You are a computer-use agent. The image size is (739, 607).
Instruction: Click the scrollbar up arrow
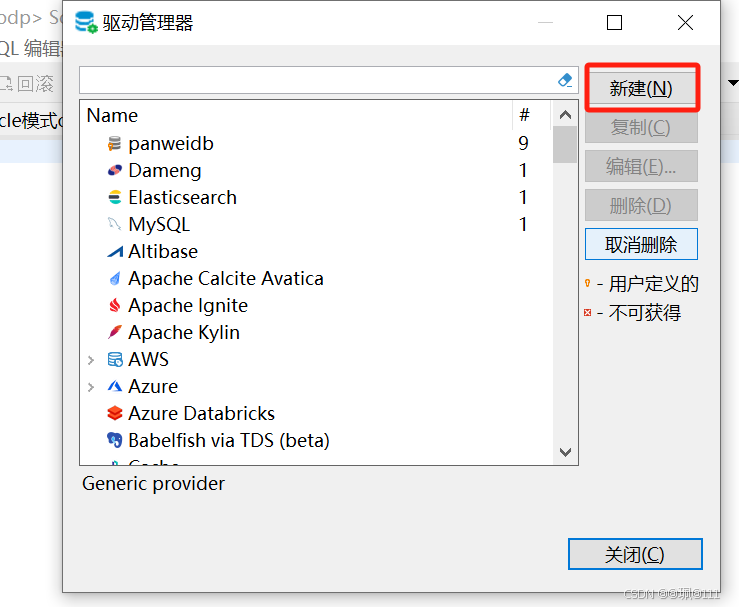pos(565,115)
